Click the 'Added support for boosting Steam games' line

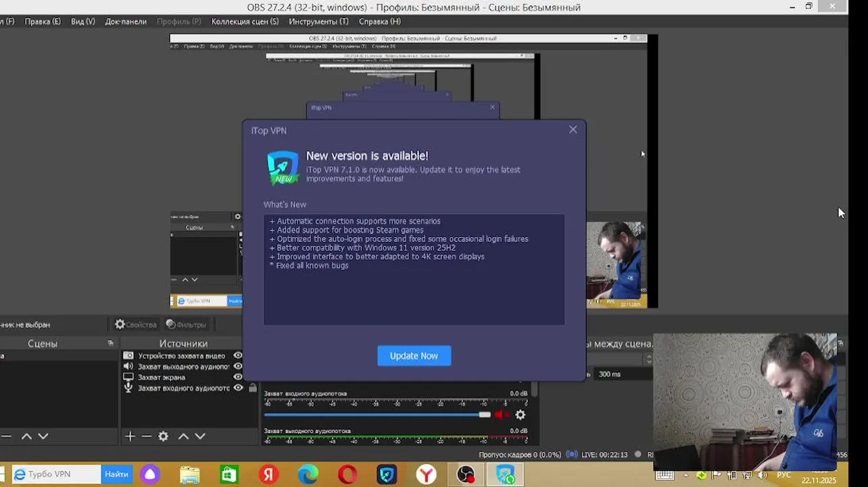tap(346, 230)
